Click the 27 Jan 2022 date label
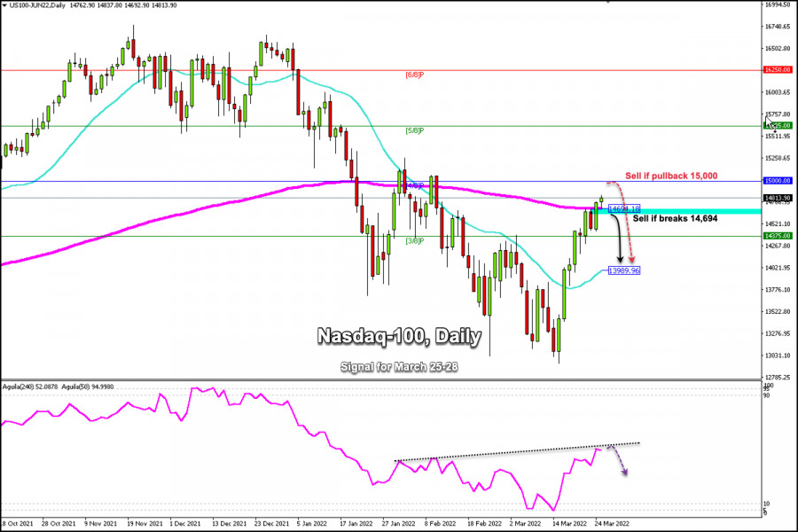798x532 pixels. (398, 523)
